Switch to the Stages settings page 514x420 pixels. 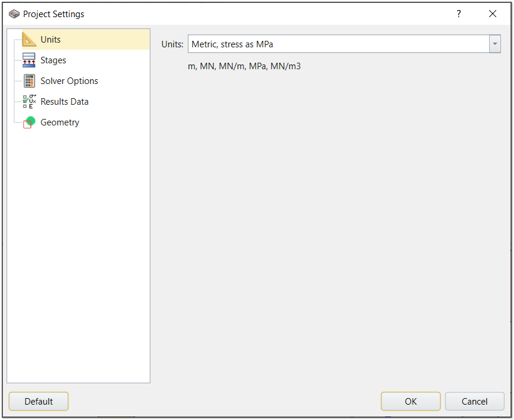tap(52, 60)
